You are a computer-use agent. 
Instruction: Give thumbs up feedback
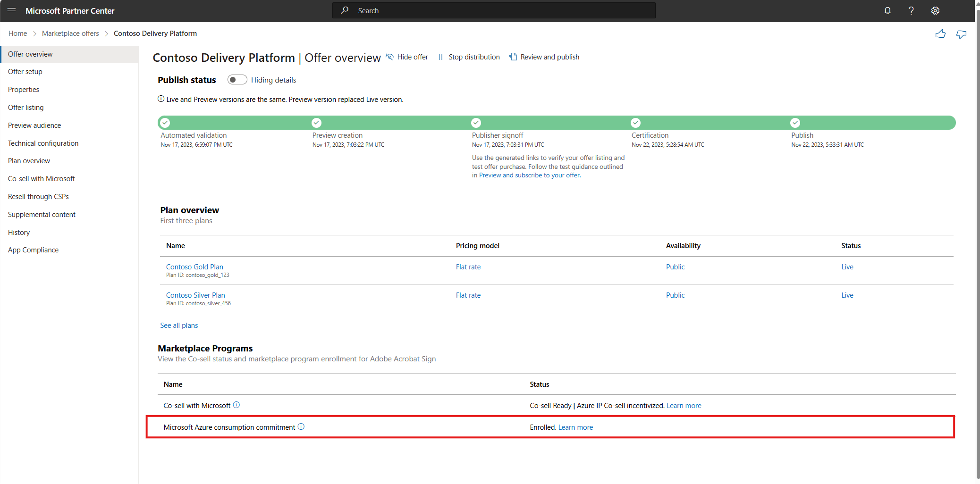(940, 34)
